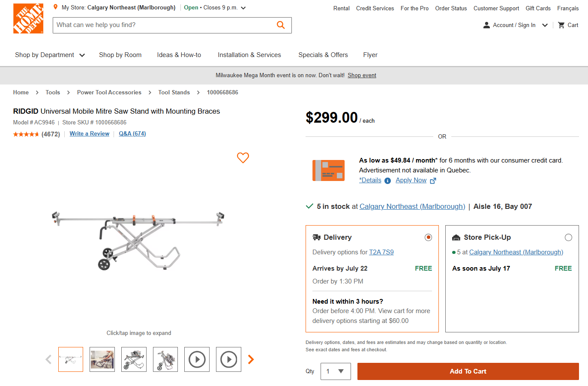The height and width of the screenshot is (386, 588).
Task: Add product to wishlist with heart icon
Action: click(x=243, y=158)
